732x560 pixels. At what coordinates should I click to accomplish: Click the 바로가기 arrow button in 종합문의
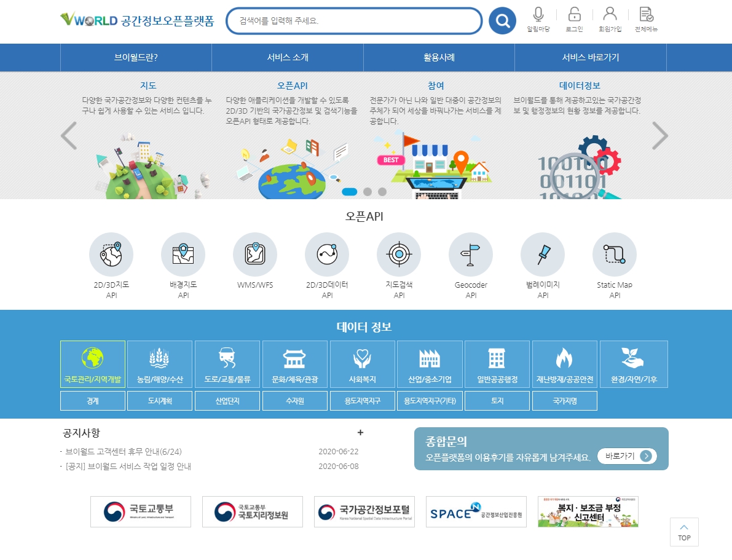pos(627,456)
